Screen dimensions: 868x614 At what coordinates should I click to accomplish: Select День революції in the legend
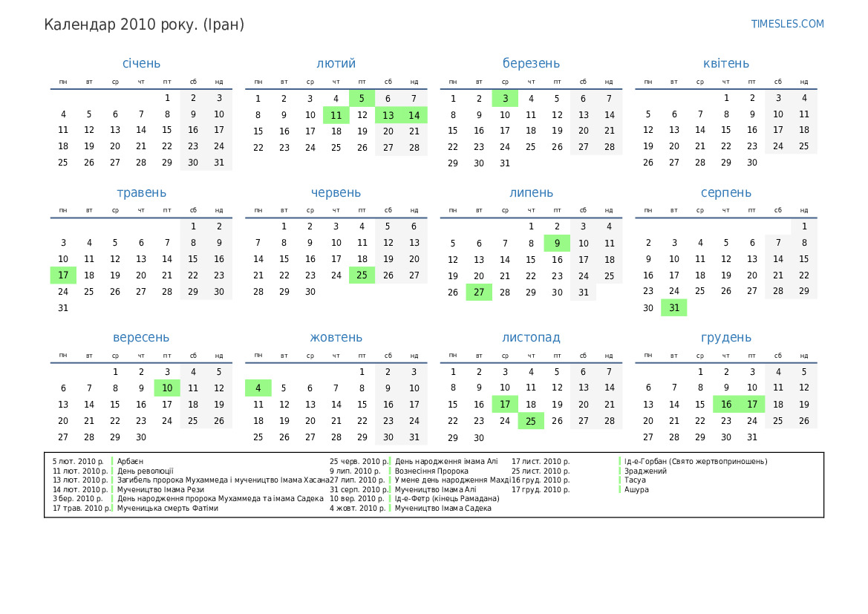(145, 471)
